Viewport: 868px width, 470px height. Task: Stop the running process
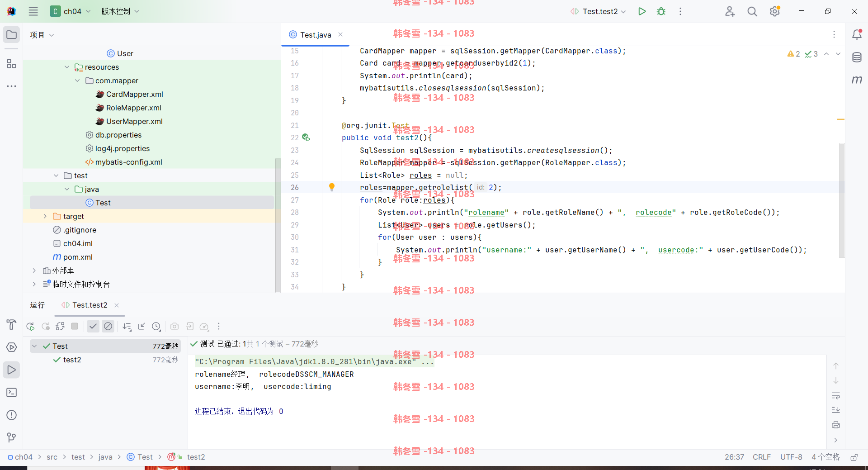point(75,326)
